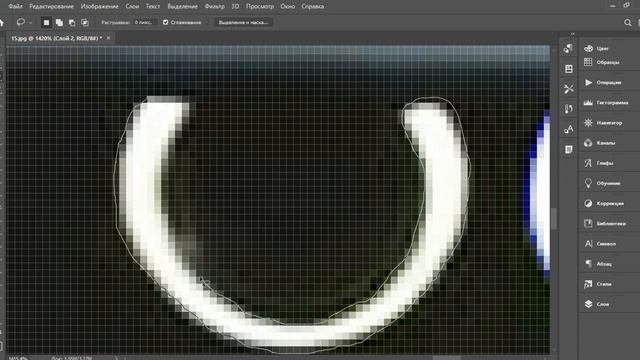
Task: Click the Растушевка (Feather) value field
Action: [144, 22]
